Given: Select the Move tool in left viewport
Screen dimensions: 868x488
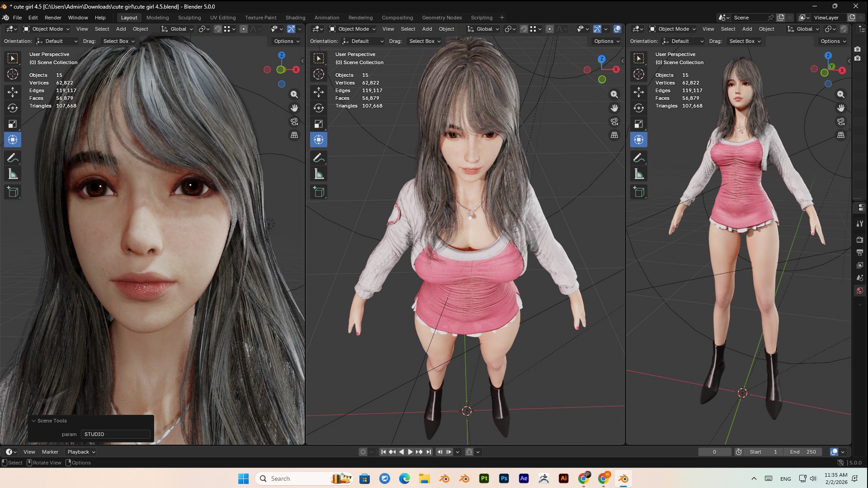Looking at the screenshot, I should [13, 92].
